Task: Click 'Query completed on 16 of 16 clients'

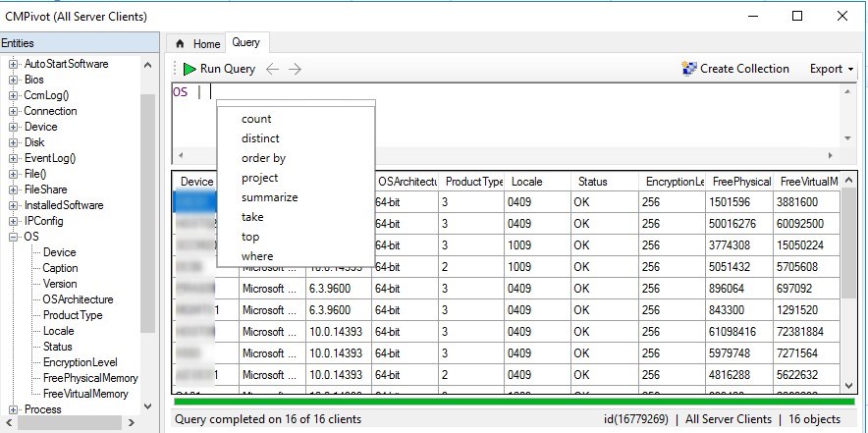Action: [x=268, y=419]
